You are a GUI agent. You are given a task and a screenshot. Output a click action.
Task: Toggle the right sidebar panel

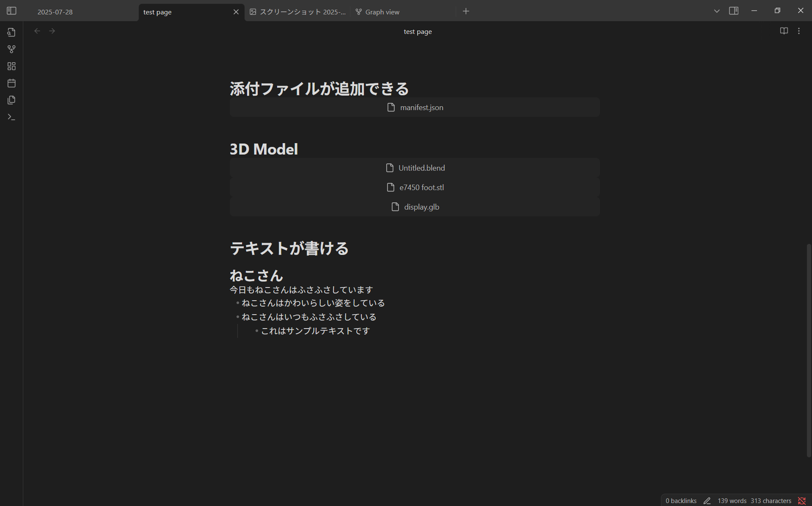coord(734,11)
